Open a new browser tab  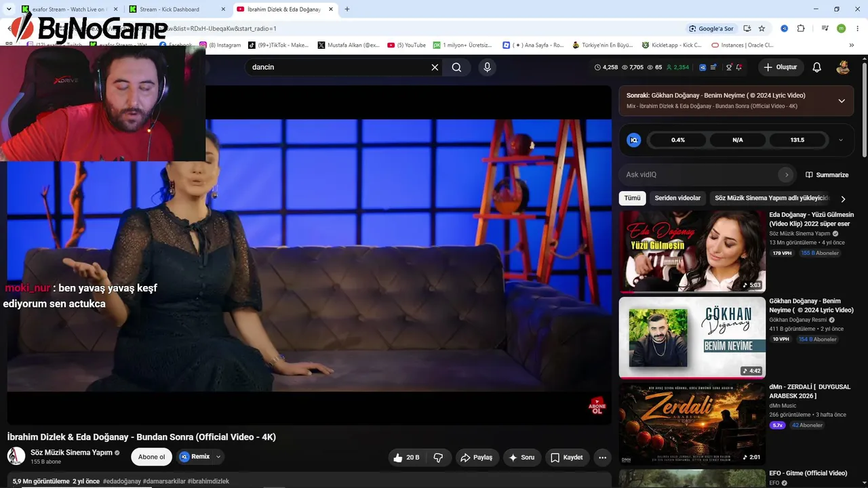(x=347, y=9)
